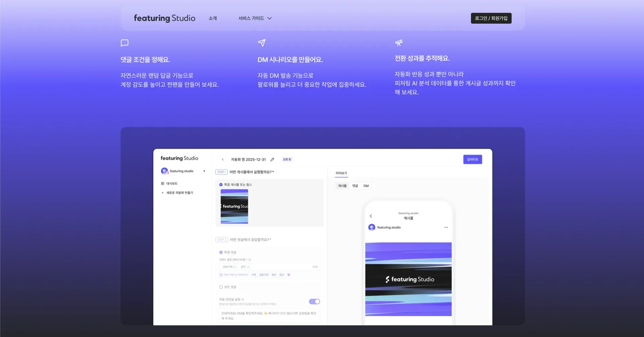644x337 pixels.
Task: Add the suggested keyword 가격
Action: pos(254,275)
